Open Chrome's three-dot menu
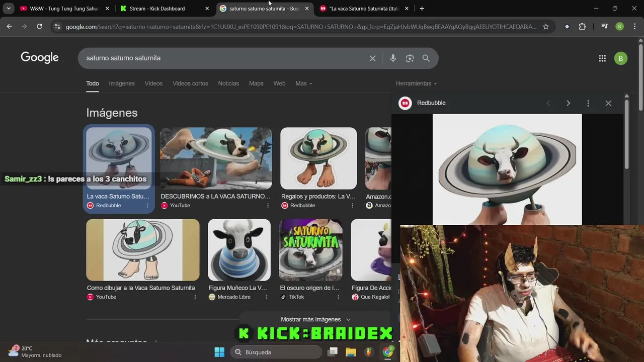This screenshot has height=362, width=644. (634, 27)
